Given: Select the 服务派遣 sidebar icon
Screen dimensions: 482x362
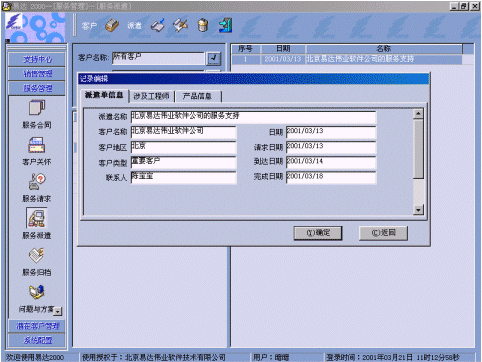Looking at the screenshot, I should [37, 218].
